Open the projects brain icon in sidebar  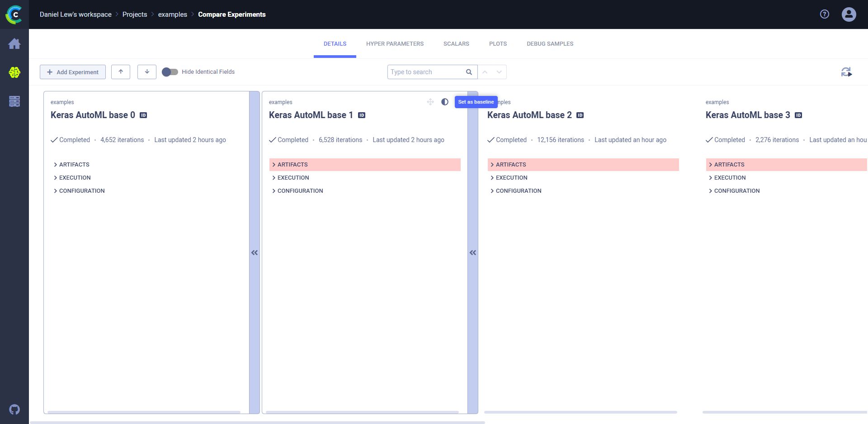click(x=14, y=72)
